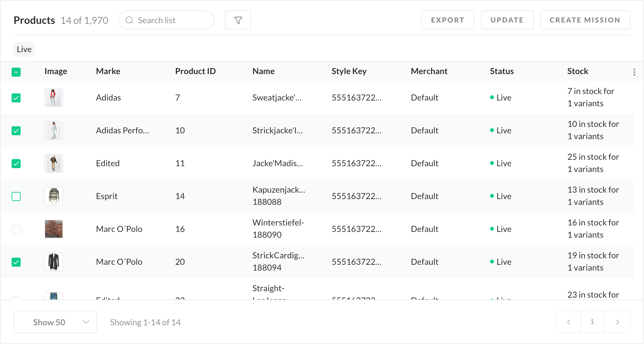Open the Marc O'Polo boots thumbnail image
This screenshot has height=344, width=644.
pyautogui.click(x=53, y=229)
